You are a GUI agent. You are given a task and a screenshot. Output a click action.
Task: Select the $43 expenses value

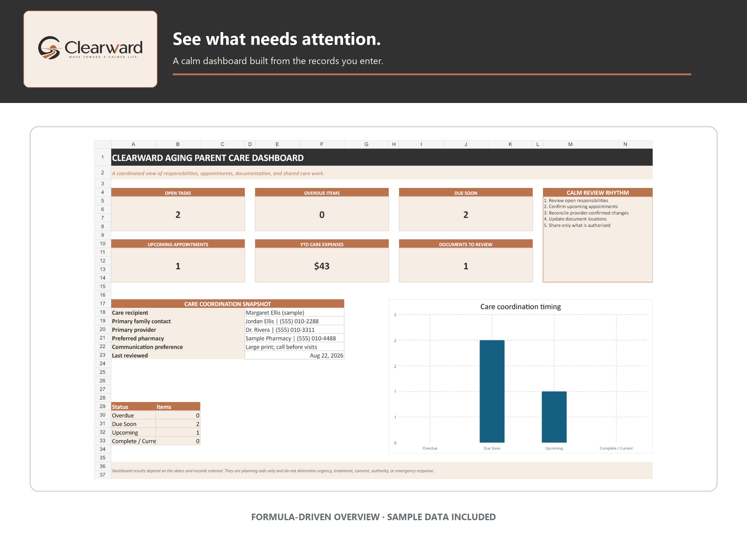(x=322, y=266)
